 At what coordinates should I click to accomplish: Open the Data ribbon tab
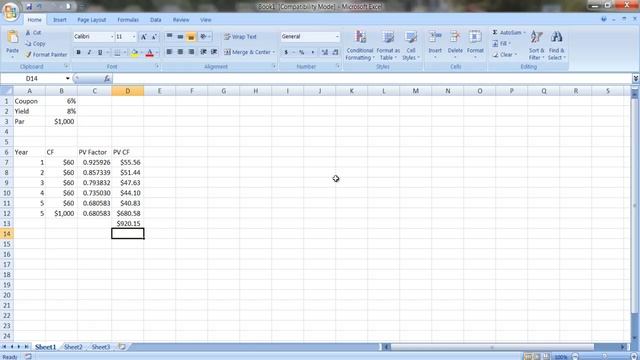click(156, 20)
